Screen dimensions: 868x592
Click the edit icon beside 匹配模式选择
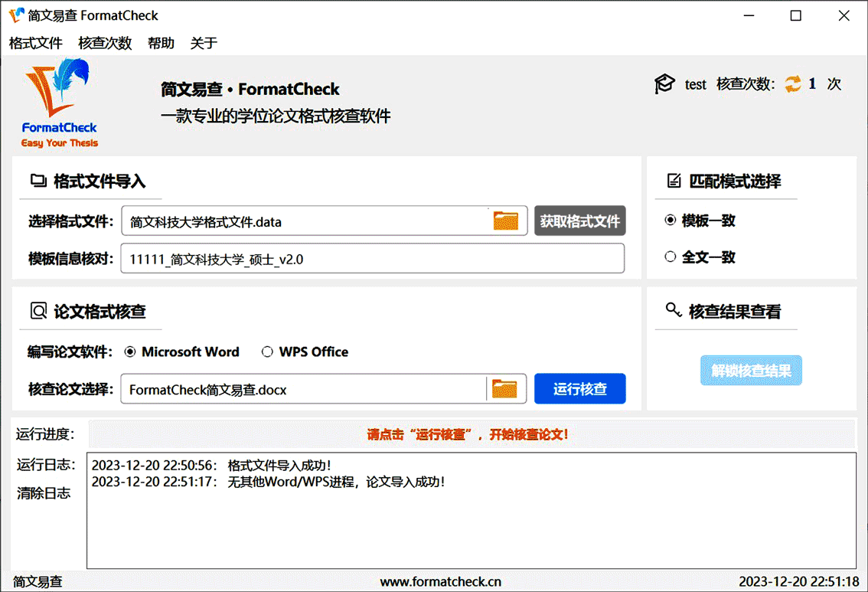(x=674, y=181)
